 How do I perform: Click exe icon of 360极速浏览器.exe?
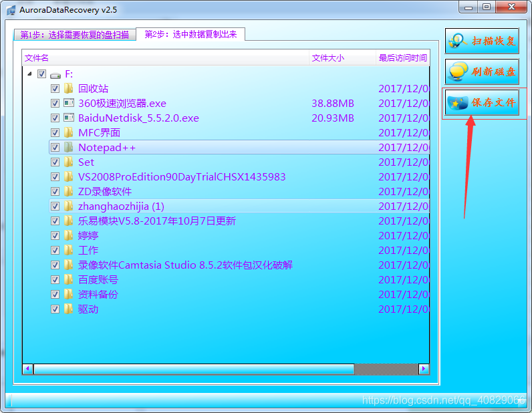(x=69, y=103)
